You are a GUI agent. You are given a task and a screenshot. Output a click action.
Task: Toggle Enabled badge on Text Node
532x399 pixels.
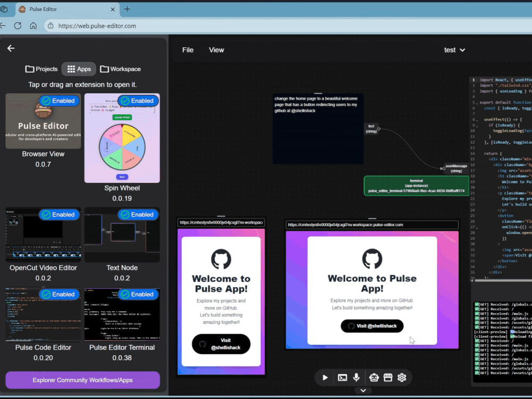[138, 214]
